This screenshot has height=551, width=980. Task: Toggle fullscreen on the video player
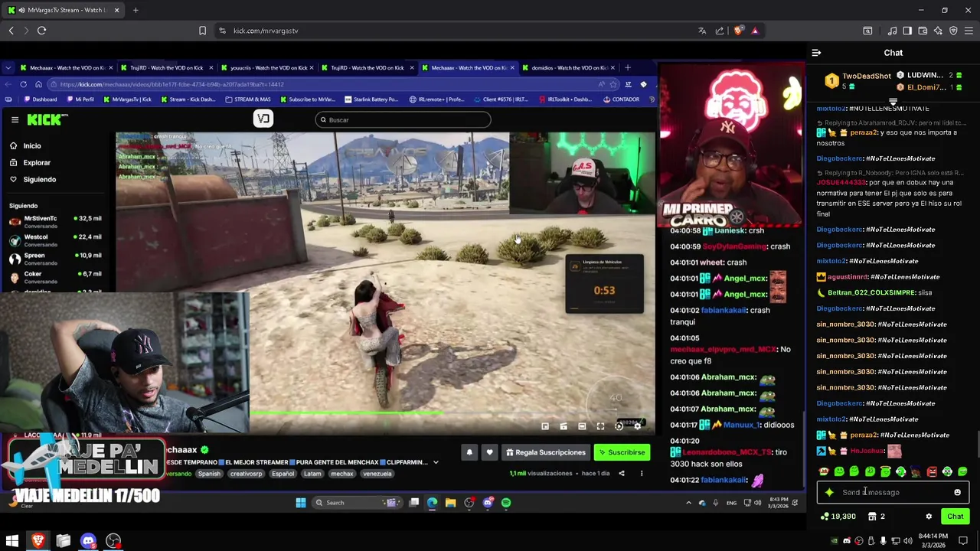coord(600,426)
